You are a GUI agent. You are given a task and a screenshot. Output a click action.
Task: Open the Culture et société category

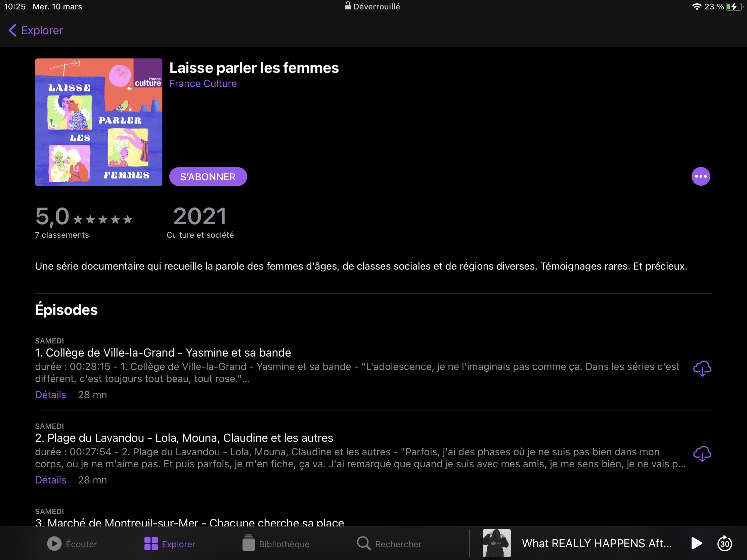(200, 235)
